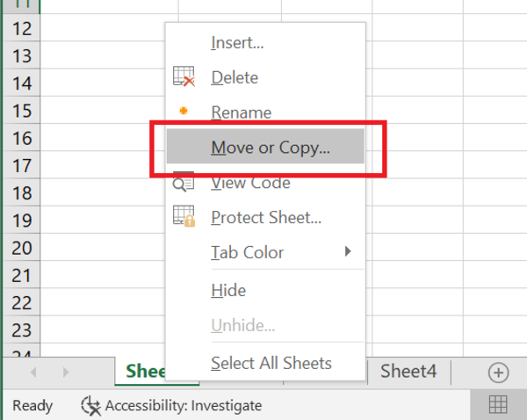This screenshot has width=527, height=420.
Task: Click the orange Rename marker icon
Action: 184,111
